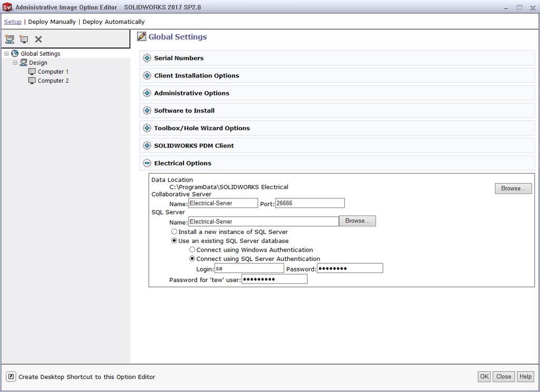Viewport: 540px width, 392px height.
Task: Expand the SOLIDWORKS PDM Client section
Action: (147, 146)
